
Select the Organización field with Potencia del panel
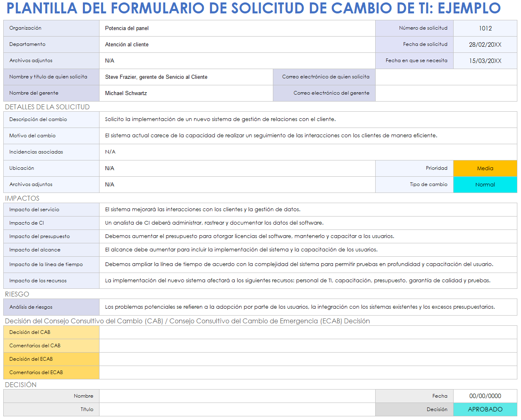(237, 28)
